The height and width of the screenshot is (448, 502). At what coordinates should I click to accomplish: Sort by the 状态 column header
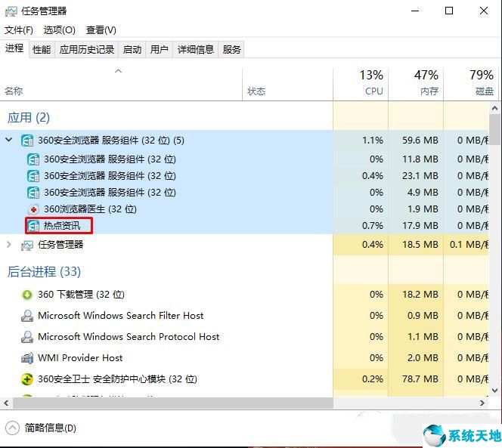pos(287,84)
